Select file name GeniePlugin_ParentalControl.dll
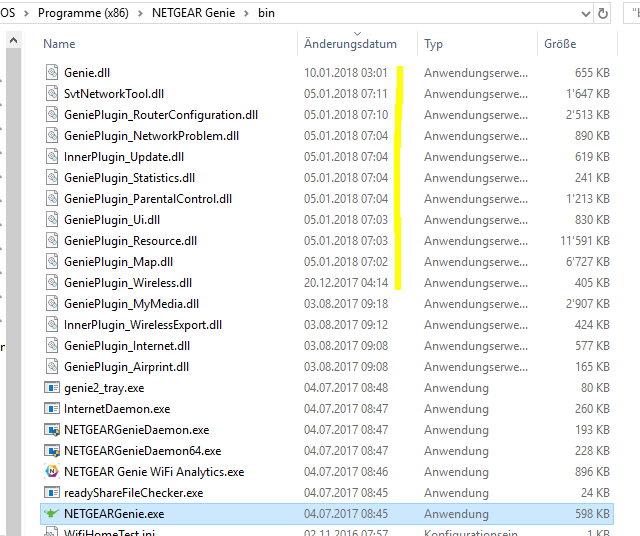The height and width of the screenshot is (536, 640). pyautogui.click(x=148, y=199)
